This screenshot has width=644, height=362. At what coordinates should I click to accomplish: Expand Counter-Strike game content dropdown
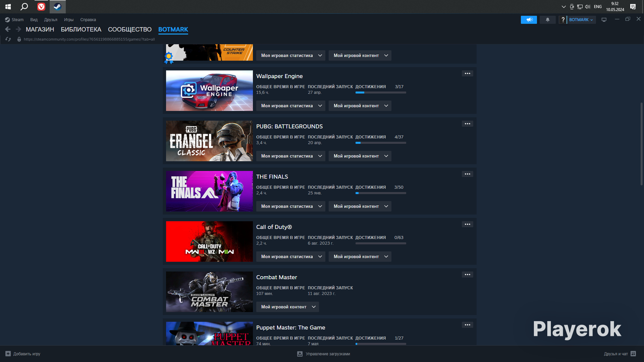pos(360,55)
